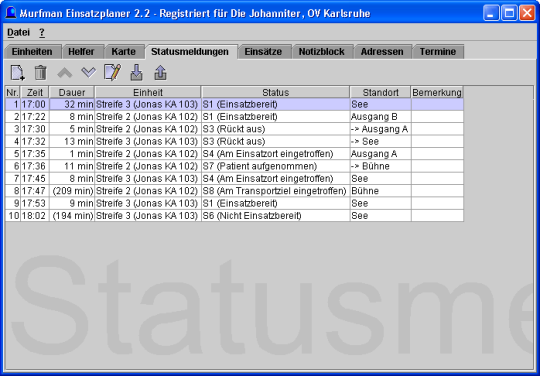Screen dimensions: 540x376
Task: Move entry up with the up arrow icon
Action: point(65,73)
